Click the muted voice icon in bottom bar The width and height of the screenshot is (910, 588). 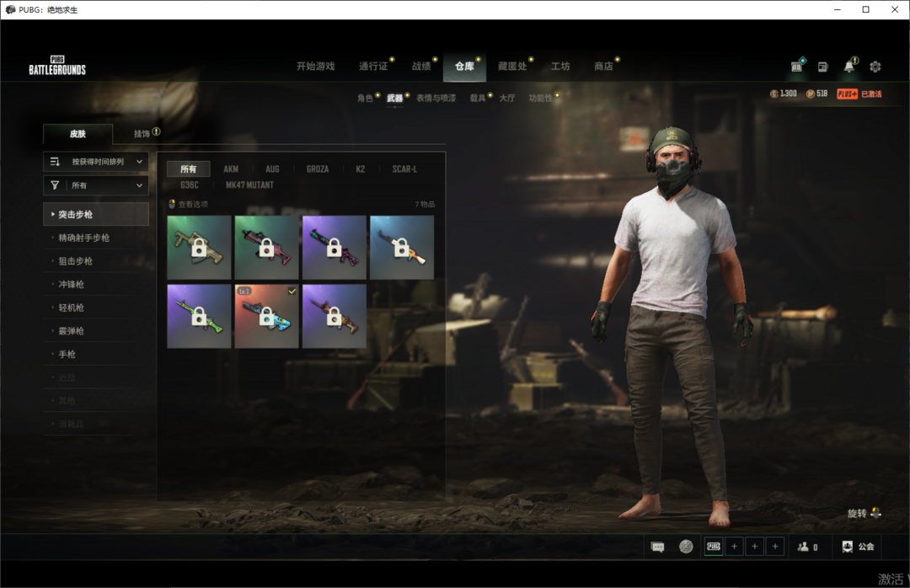tap(686, 547)
